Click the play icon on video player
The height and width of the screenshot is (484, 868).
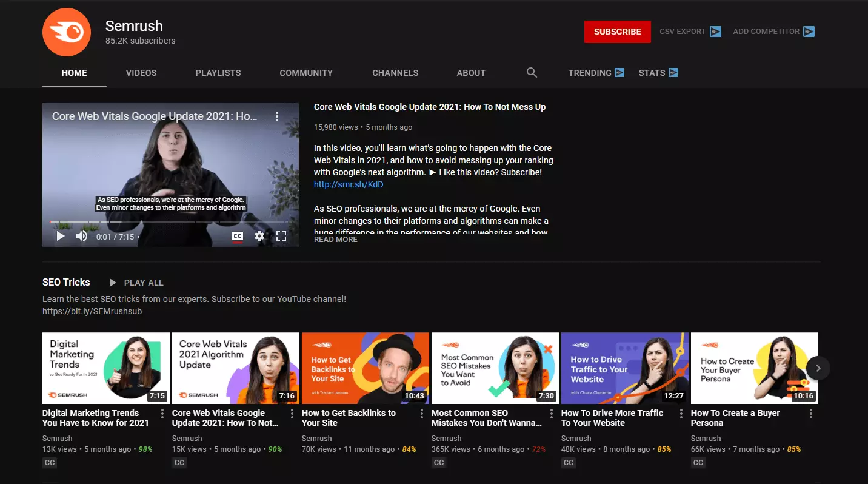click(x=61, y=236)
